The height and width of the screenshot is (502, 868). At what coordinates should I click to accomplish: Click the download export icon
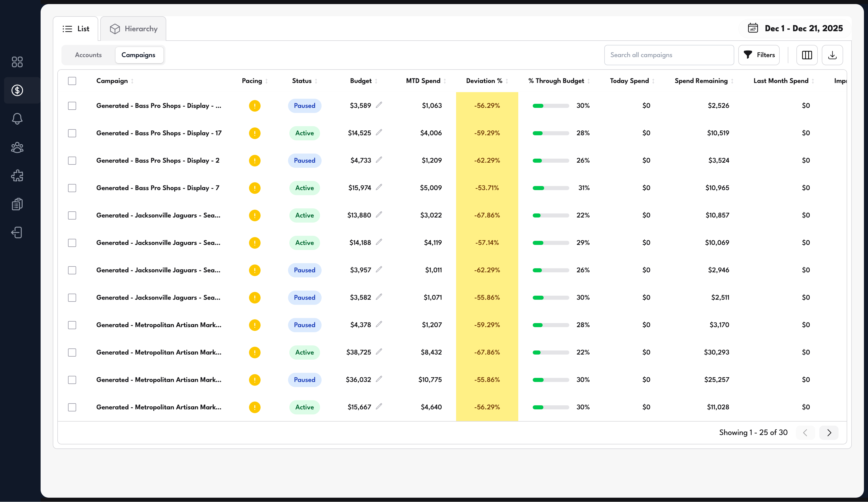832,55
